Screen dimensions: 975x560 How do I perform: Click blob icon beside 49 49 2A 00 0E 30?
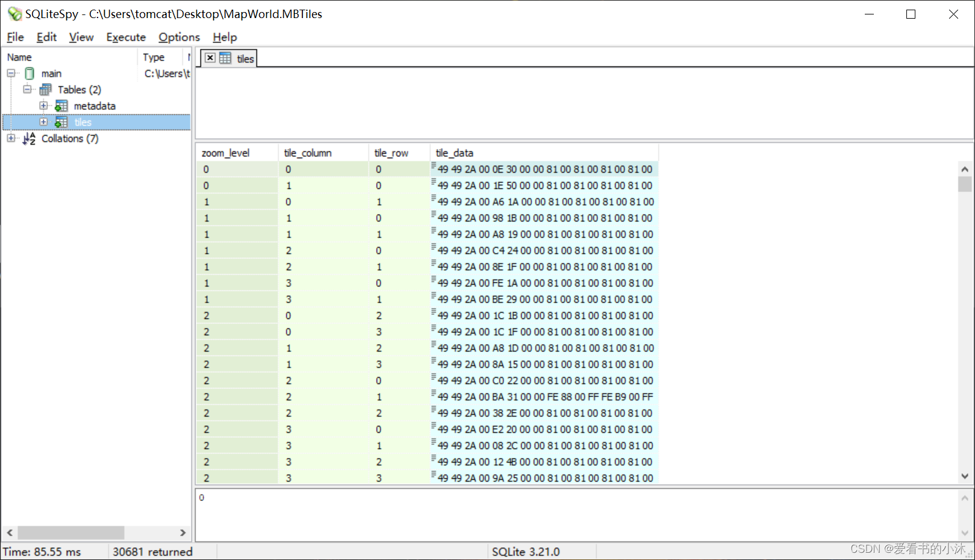(x=434, y=166)
